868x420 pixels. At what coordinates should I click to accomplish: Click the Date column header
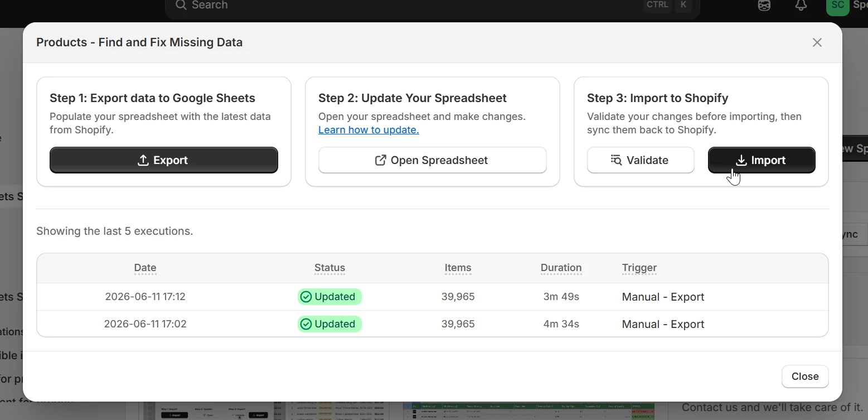(145, 268)
